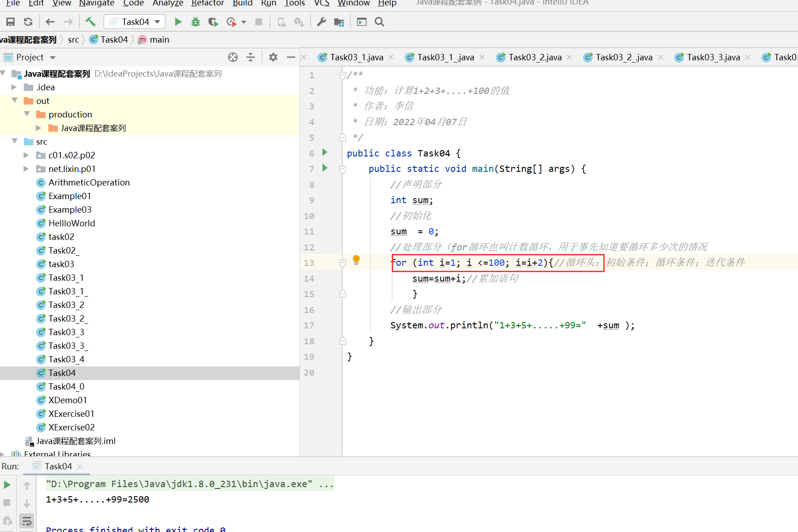Collapse the src folder
Screen dimensions: 798x532
pyautogui.click(x=14, y=141)
